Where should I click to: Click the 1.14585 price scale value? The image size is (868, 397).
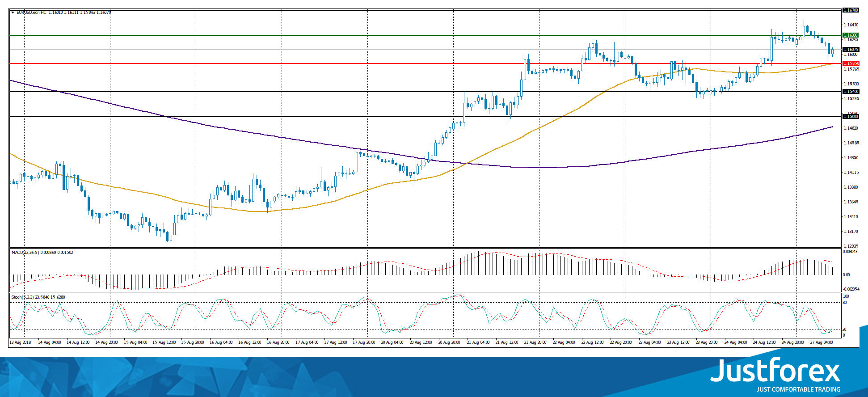pyautogui.click(x=851, y=143)
